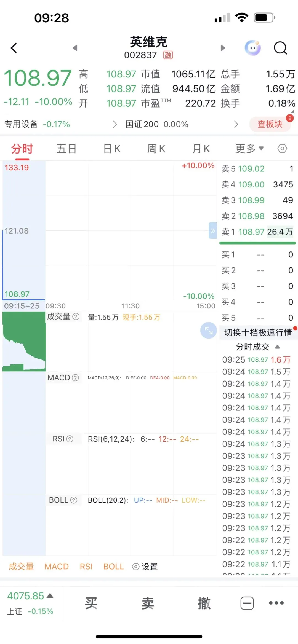This screenshot has width=298, height=644.
Task: Switch to the 月K tab
Action: [201, 149]
